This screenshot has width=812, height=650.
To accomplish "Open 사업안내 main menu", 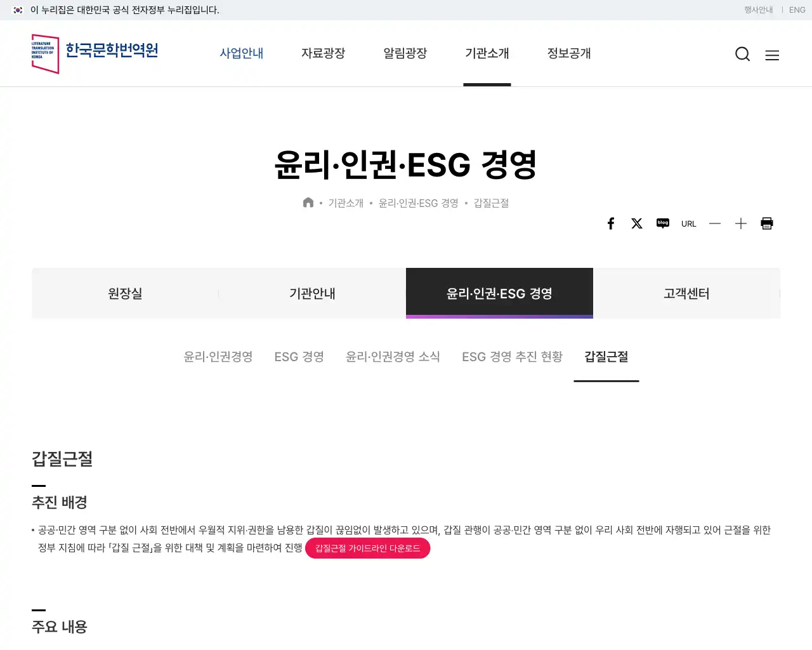I will click(242, 53).
